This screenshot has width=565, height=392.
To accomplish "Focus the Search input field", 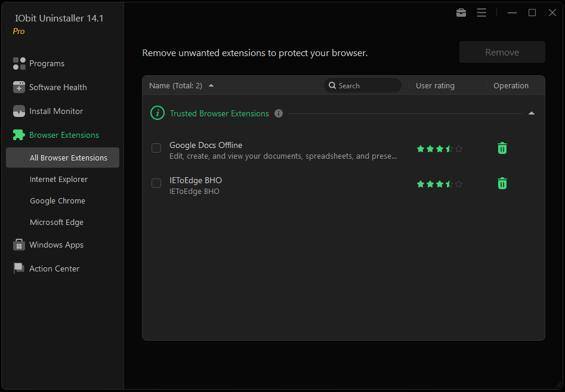I will (x=363, y=85).
